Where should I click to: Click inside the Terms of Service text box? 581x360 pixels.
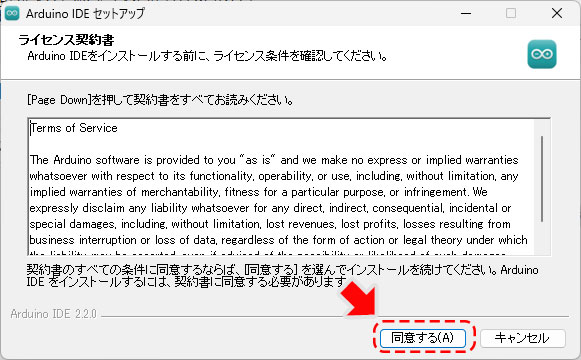(289, 187)
